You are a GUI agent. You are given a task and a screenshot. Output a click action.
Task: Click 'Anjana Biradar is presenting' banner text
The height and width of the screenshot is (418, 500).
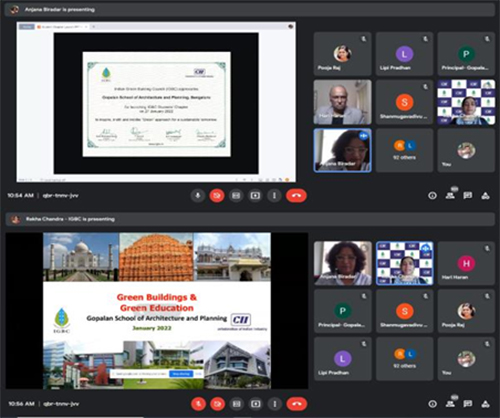pos(60,10)
